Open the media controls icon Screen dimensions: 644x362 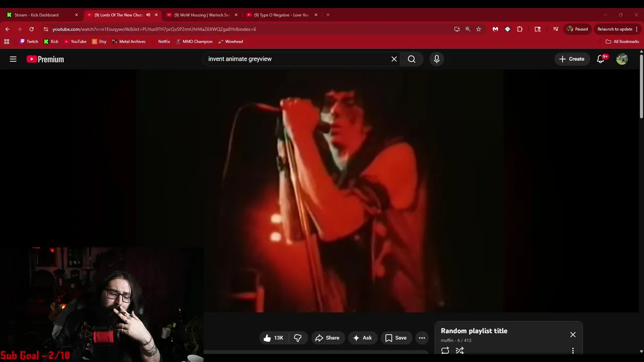[x=555, y=29]
